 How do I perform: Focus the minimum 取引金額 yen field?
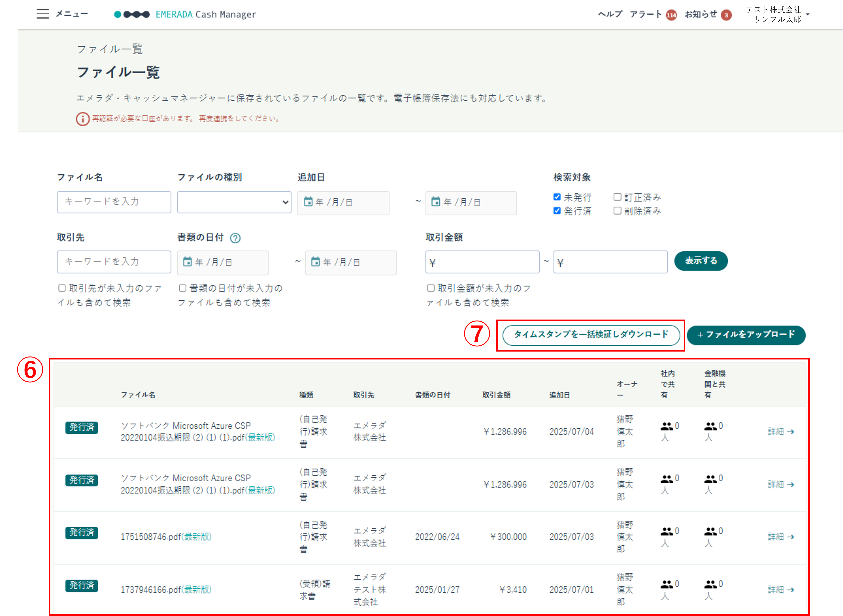482,262
